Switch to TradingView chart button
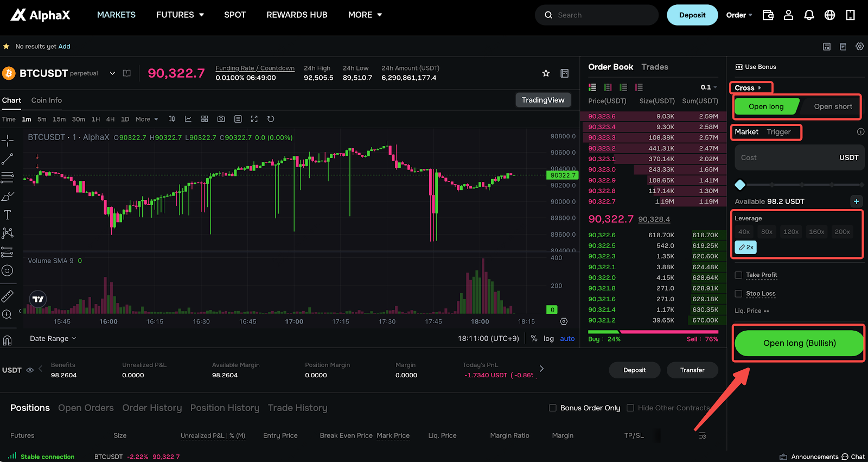The width and height of the screenshot is (868, 462). point(542,100)
